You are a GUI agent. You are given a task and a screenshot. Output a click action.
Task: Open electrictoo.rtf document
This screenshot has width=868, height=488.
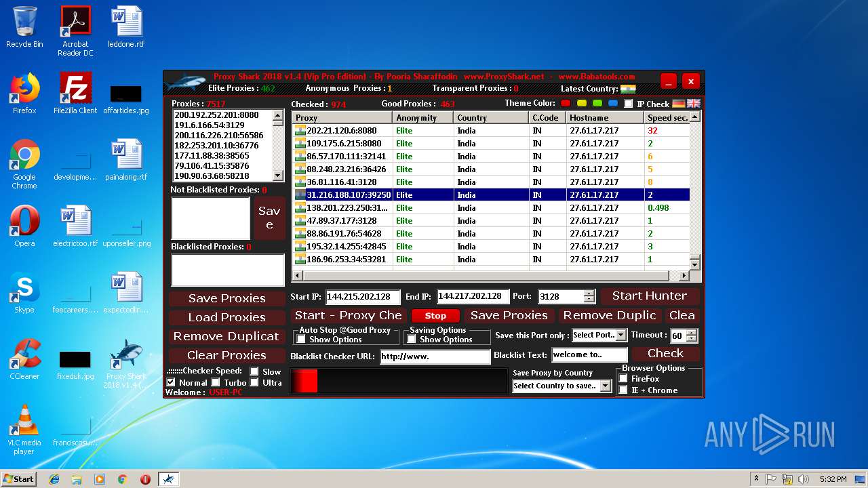coord(75,226)
